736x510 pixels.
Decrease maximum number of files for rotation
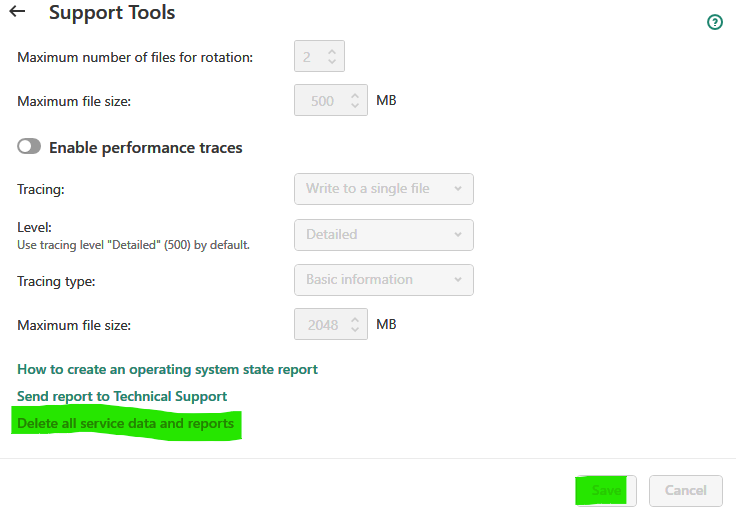click(333, 62)
